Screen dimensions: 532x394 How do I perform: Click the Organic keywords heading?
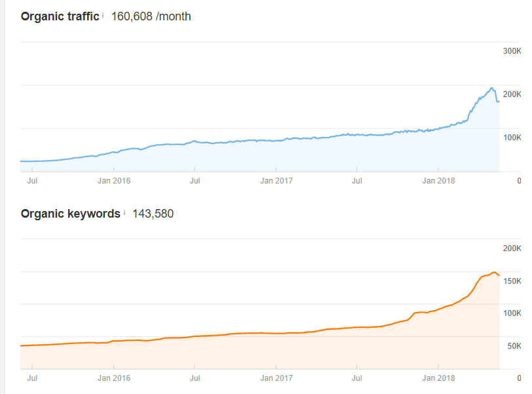71,214
